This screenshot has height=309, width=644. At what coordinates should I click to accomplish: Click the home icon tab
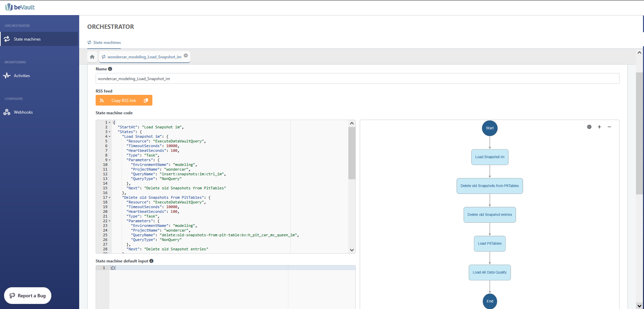pos(92,57)
